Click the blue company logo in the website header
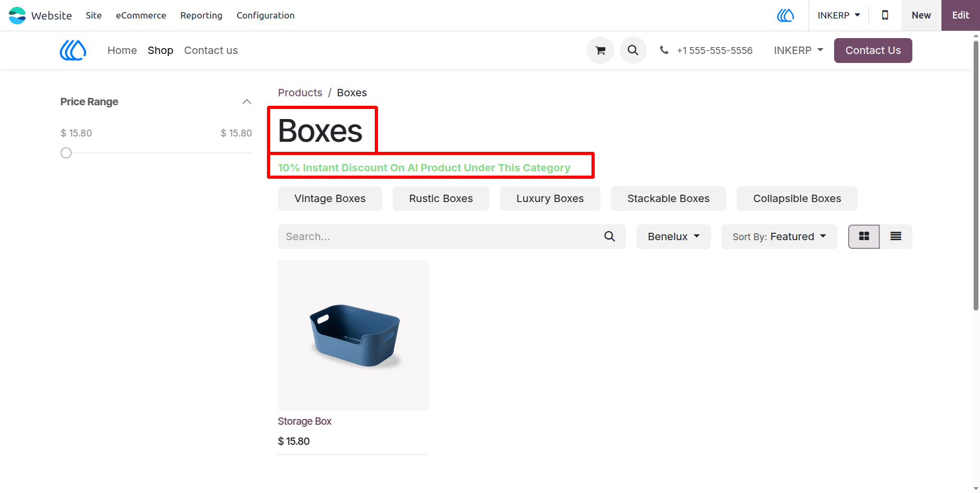This screenshot has width=980, height=493. [x=73, y=50]
